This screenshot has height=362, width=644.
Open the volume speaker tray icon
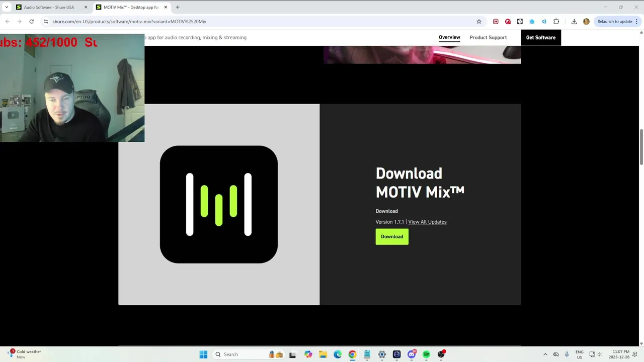pyautogui.click(x=600, y=354)
